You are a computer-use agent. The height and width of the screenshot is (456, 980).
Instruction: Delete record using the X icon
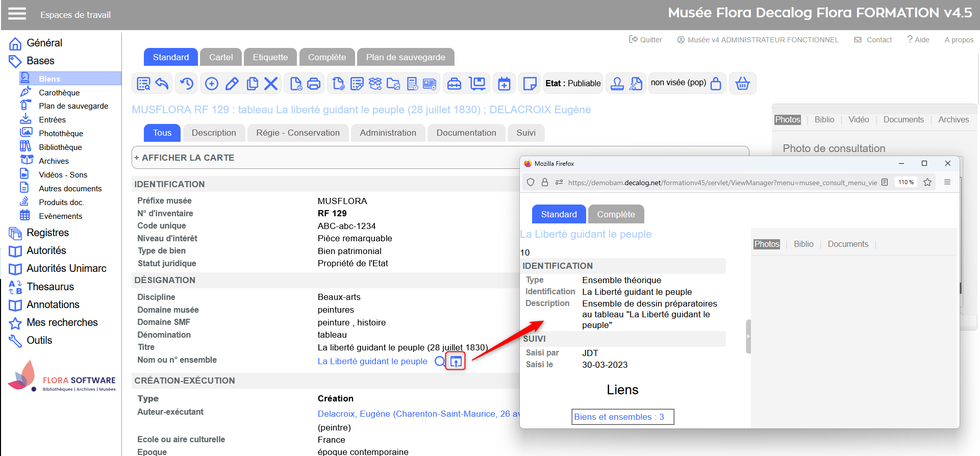[x=271, y=84]
